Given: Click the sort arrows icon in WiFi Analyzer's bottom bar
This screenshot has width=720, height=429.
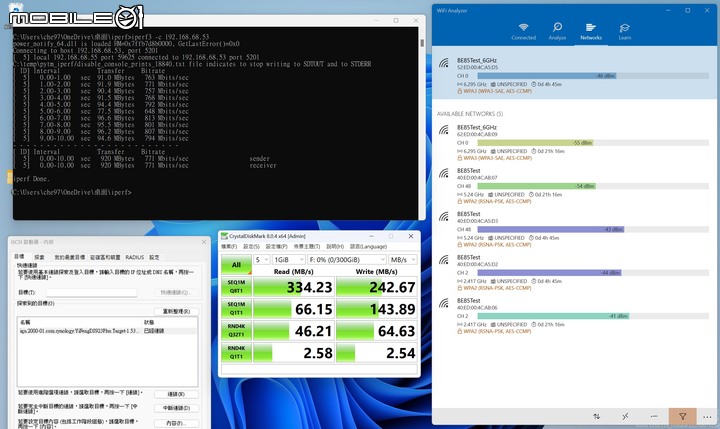Looking at the screenshot, I should pyautogui.click(x=596, y=416).
